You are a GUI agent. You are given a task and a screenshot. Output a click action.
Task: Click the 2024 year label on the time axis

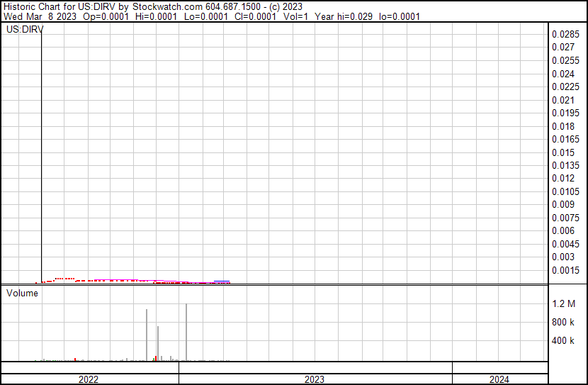[x=499, y=379]
